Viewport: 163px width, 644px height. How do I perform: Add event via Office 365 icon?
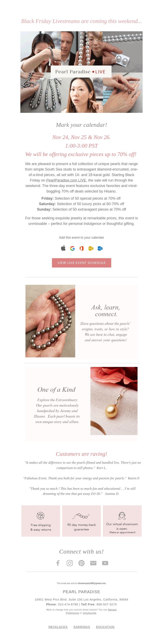(82, 248)
